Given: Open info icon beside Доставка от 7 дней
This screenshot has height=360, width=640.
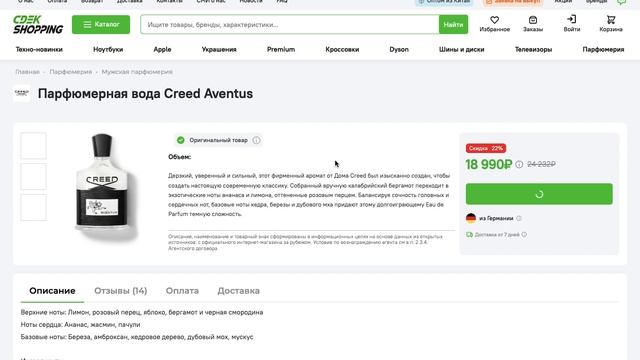Looking at the screenshot, I should pyautogui.click(x=524, y=235).
